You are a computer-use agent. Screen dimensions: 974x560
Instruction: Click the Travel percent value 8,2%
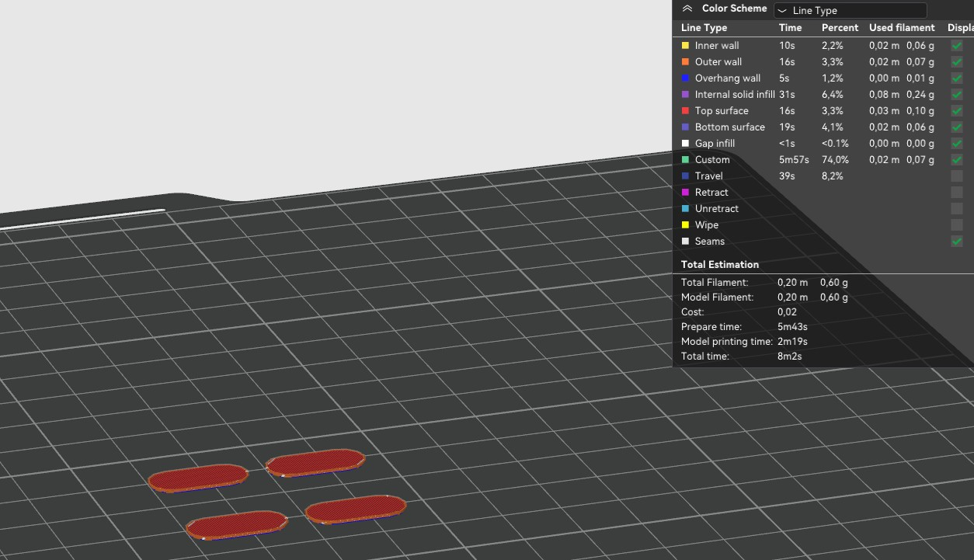click(x=832, y=176)
